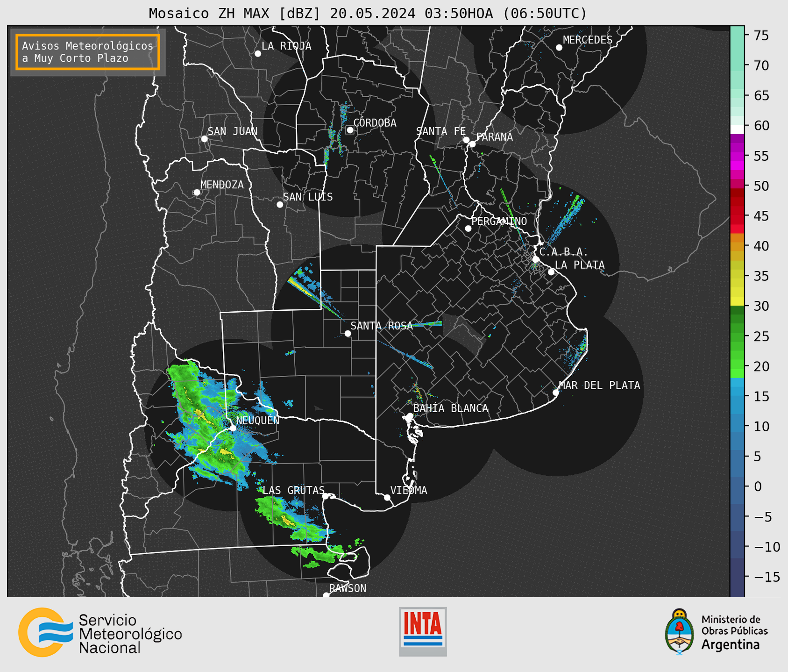Click the LA RIOJA label
The height and width of the screenshot is (672, 788).
[x=286, y=46]
